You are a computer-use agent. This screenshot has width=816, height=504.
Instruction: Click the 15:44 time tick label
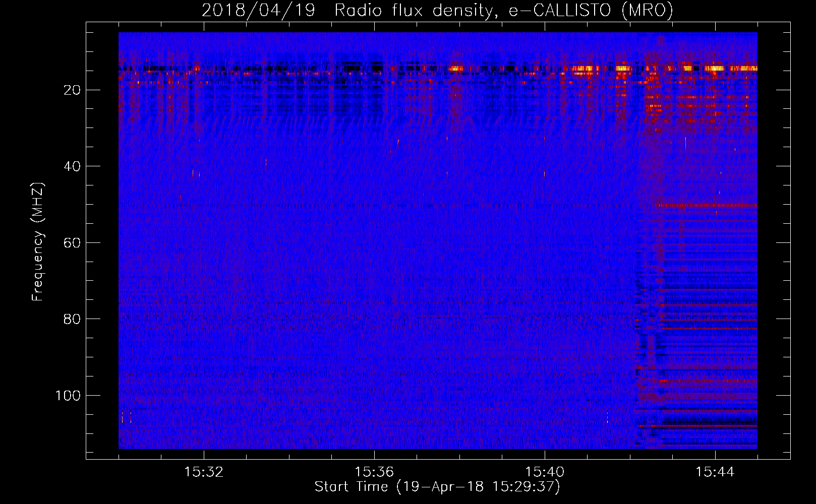715,472
